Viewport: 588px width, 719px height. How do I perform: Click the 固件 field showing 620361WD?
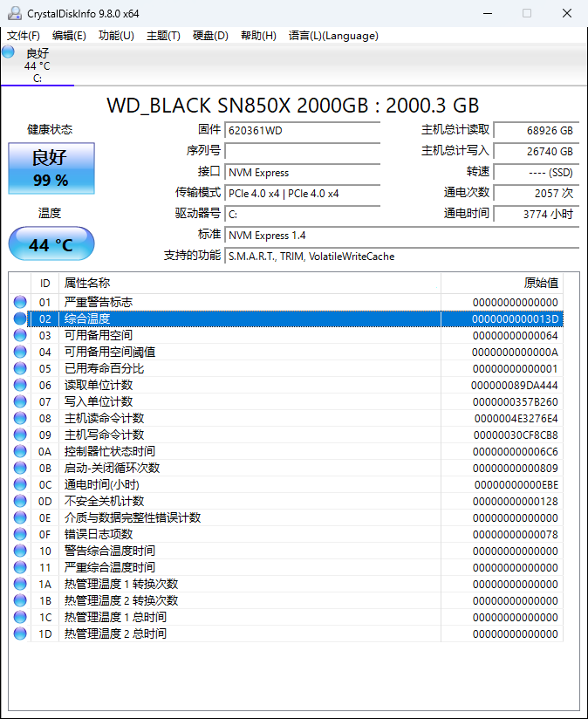[x=303, y=130]
